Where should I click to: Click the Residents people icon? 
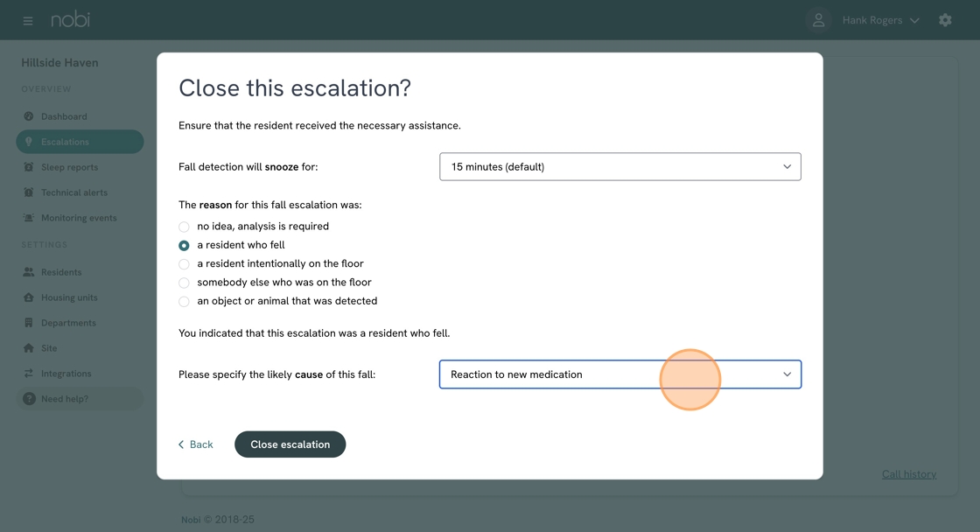[29, 272]
